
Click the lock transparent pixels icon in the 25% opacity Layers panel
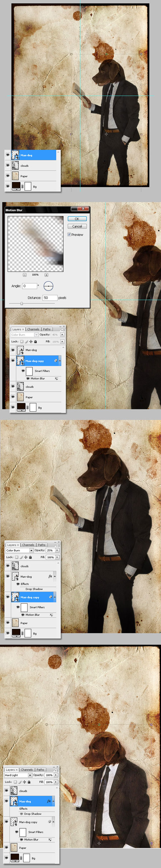click(16, 557)
